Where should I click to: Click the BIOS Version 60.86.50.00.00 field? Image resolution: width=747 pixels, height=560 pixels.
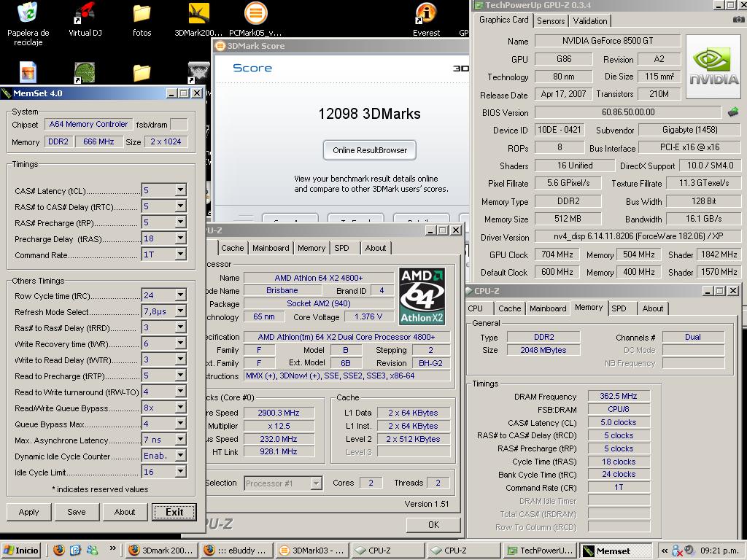628,112
